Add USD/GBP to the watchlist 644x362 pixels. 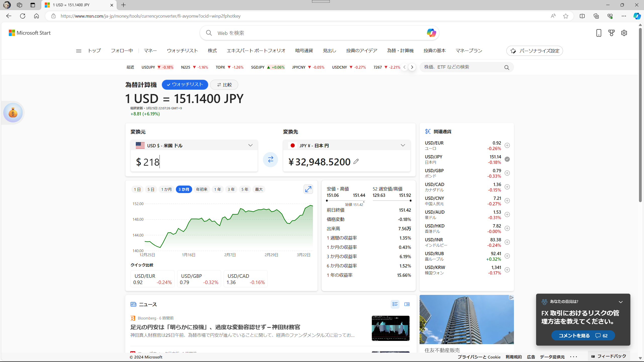point(507,173)
